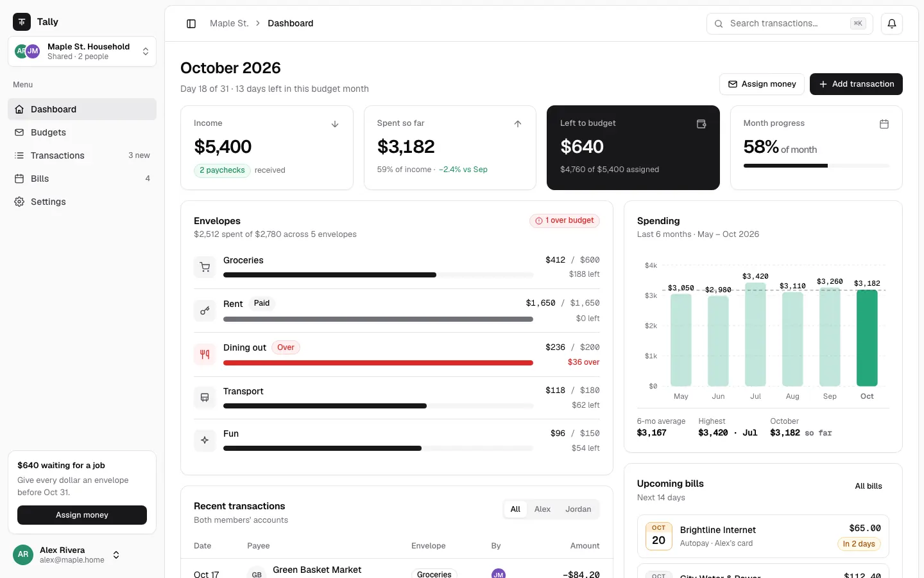Image resolution: width=924 pixels, height=578 pixels.
Task: Click the Transport bus icon
Action: click(205, 398)
